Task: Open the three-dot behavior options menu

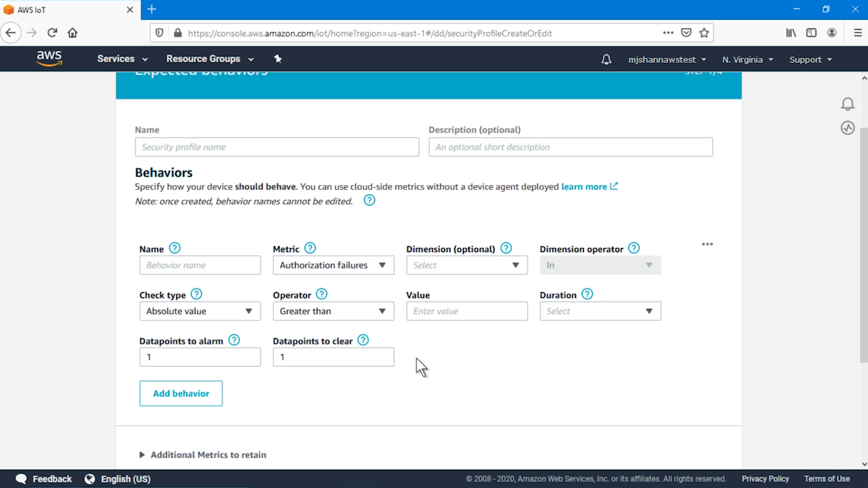Action: click(x=707, y=244)
